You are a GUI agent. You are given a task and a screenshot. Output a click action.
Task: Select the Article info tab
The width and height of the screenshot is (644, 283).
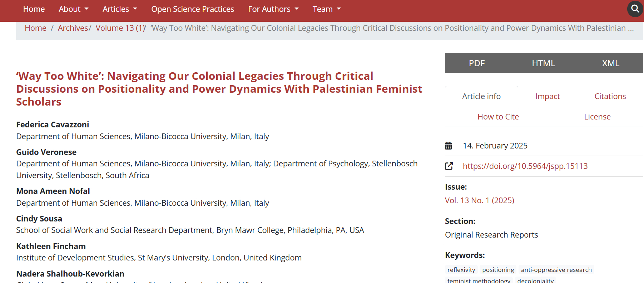click(481, 97)
